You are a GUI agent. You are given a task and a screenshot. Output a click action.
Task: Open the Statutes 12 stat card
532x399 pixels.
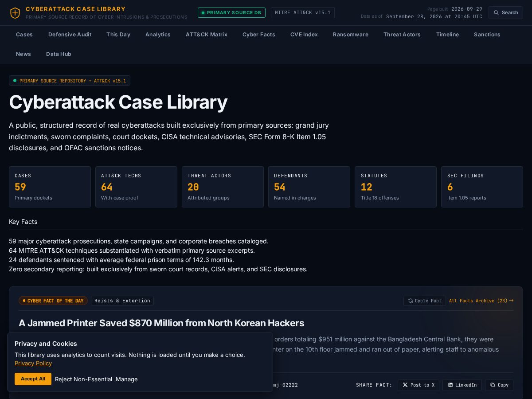395,187
